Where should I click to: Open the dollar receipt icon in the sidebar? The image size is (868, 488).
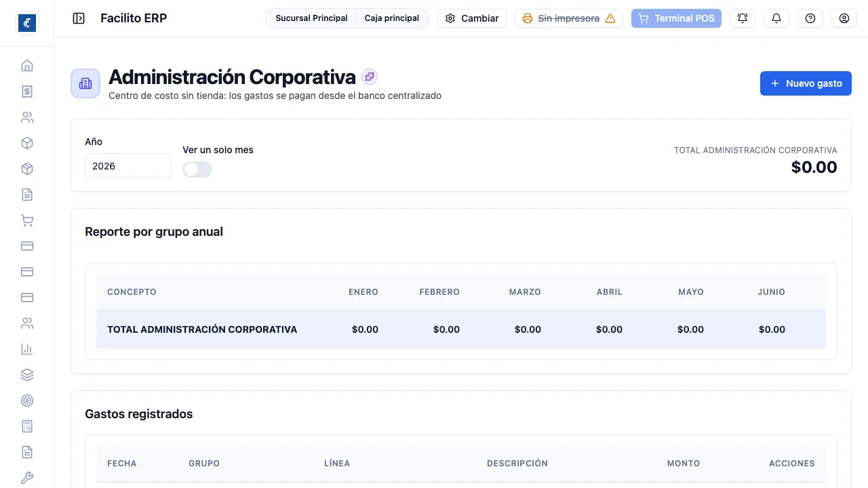point(27,91)
